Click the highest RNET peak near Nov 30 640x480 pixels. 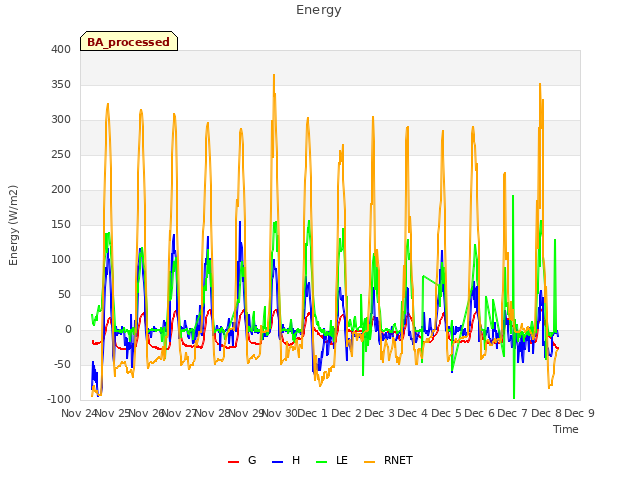pos(274,75)
